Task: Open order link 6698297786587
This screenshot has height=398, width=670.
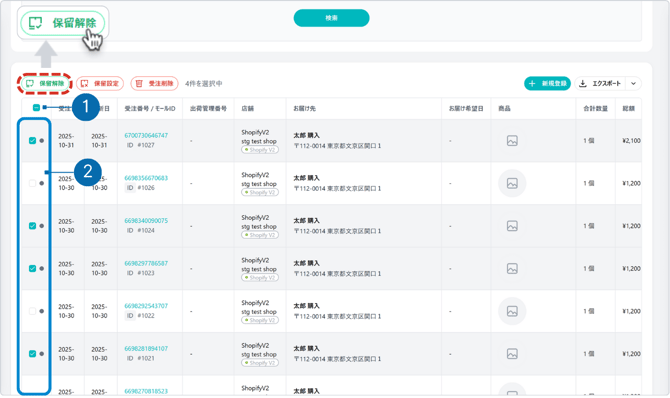Action: 146,263
